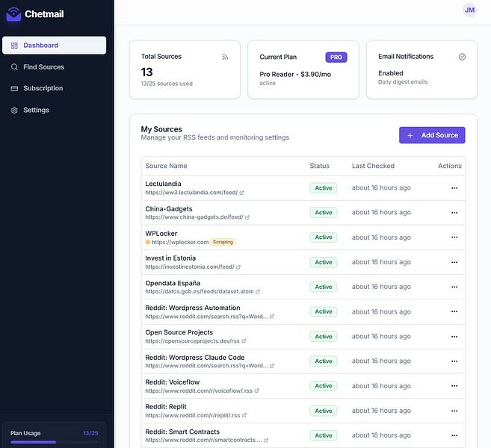This screenshot has height=448, width=491.
Task: Click the Scraping badge on WPLocker
Action: (x=223, y=242)
